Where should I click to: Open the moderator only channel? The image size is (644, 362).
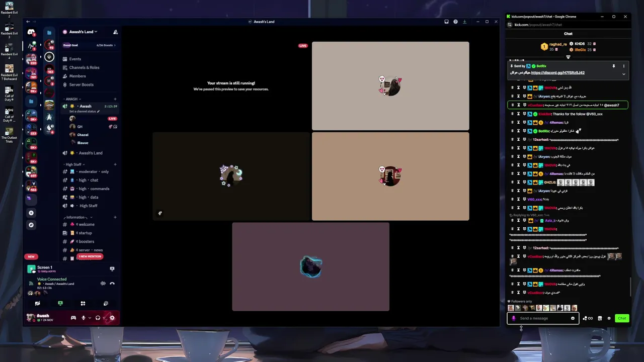(x=90, y=171)
